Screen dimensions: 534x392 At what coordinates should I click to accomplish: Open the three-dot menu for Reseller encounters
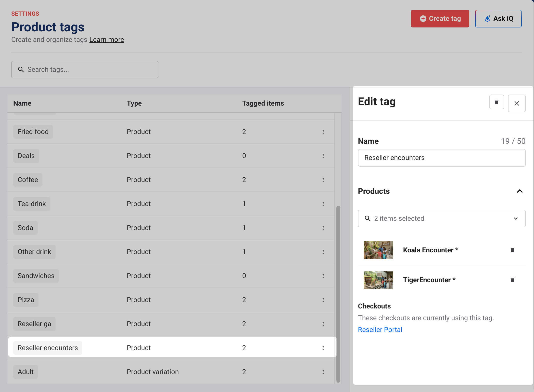click(x=323, y=348)
